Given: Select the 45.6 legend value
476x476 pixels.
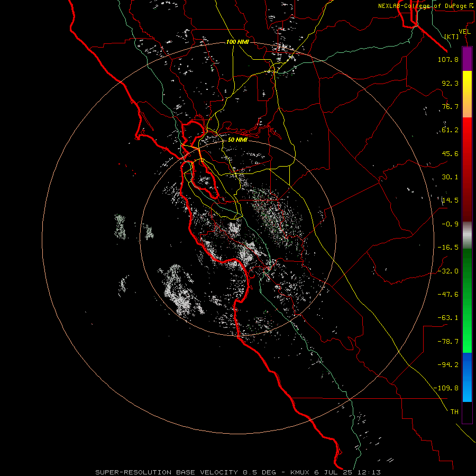Looking at the screenshot, I should [x=450, y=153].
